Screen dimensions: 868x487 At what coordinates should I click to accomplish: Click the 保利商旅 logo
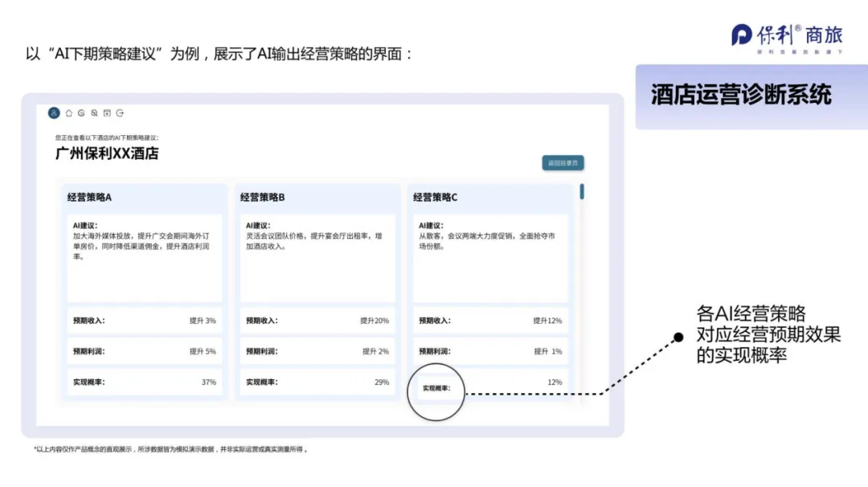point(786,37)
